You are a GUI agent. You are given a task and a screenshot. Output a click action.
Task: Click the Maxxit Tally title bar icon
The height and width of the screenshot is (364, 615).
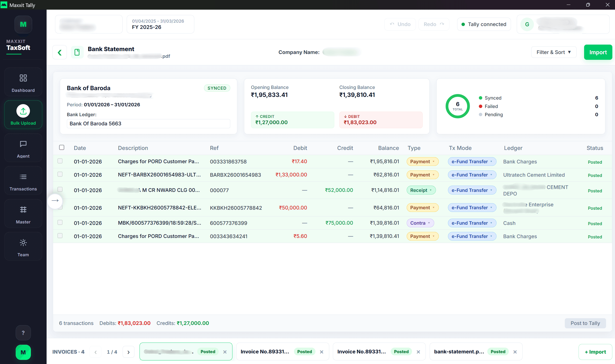[4, 5]
